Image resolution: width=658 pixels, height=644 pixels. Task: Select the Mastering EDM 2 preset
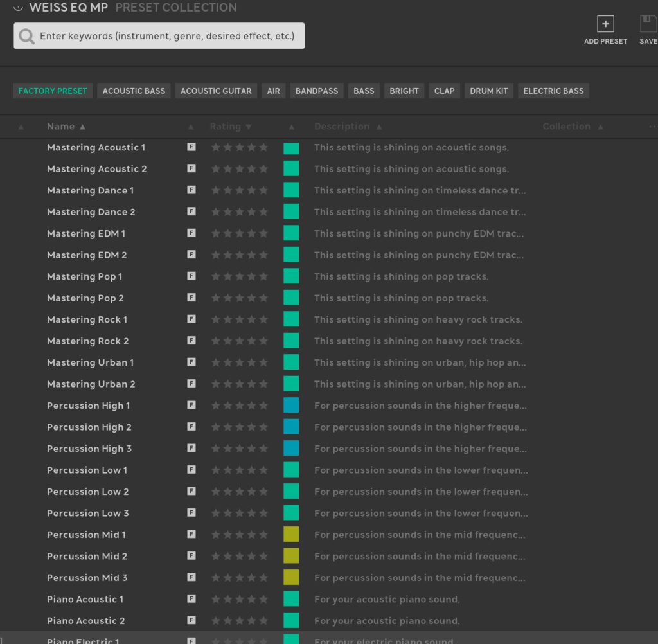[87, 255]
